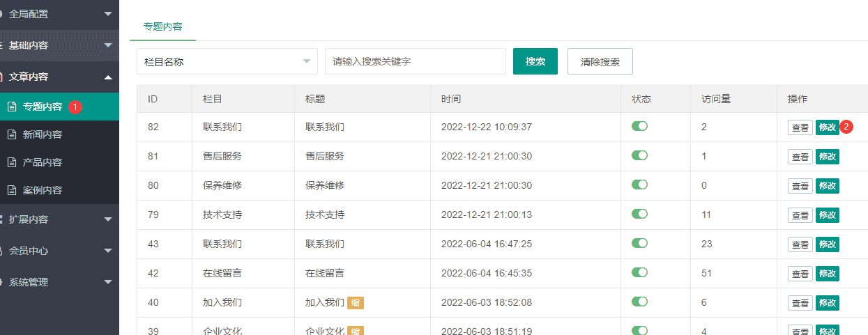
Task: Expand the 扩展内容 sidebar menu
Action: pos(59,219)
